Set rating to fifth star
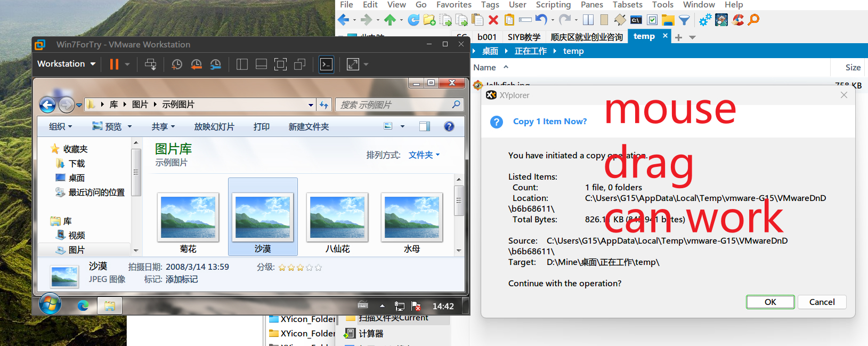This screenshot has height=346, width=868. click(319, 268)
